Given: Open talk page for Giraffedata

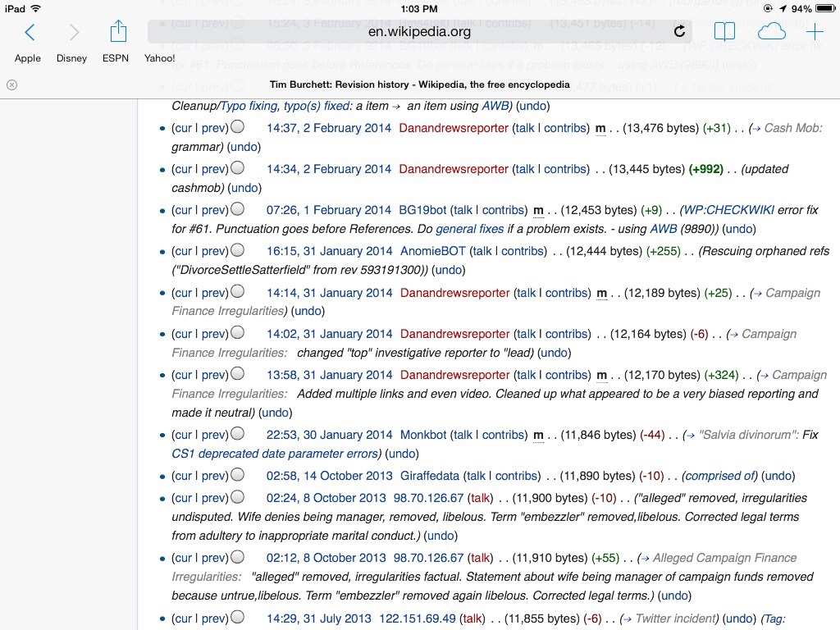Looking at the screenshot, I should 476,476.
